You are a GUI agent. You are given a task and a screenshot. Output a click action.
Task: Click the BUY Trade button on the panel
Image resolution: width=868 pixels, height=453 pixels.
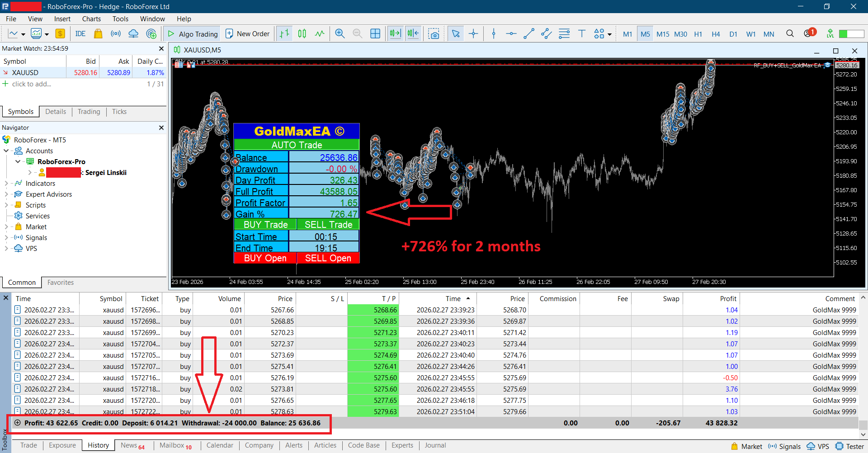click(265, 225)
